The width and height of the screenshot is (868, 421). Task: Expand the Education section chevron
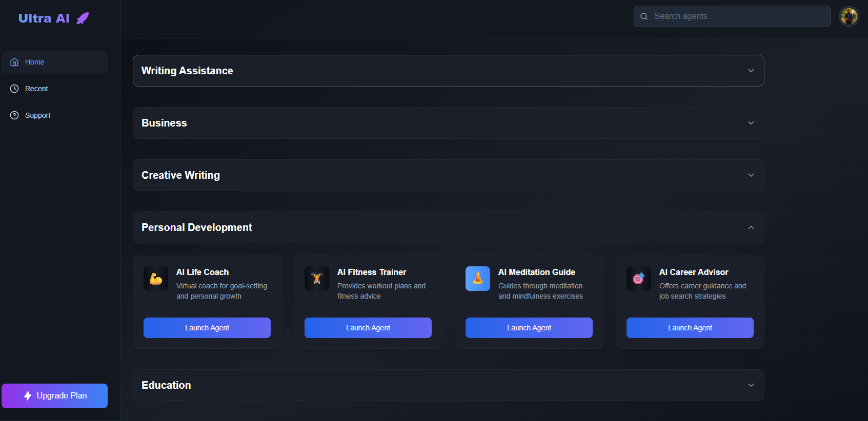coord(751,385)
